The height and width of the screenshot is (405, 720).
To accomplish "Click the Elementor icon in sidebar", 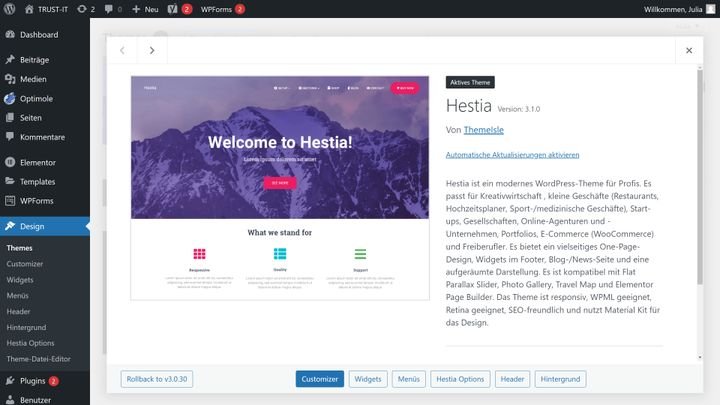I will pyautogui.click(x=10, y=162).
